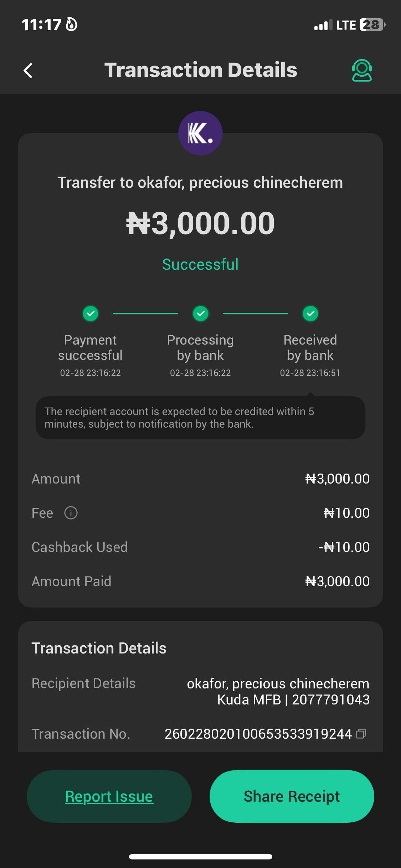Tap the ₦3,000.00 headline amount
Viewport: 401px width, 868px height.
point(200,223)
